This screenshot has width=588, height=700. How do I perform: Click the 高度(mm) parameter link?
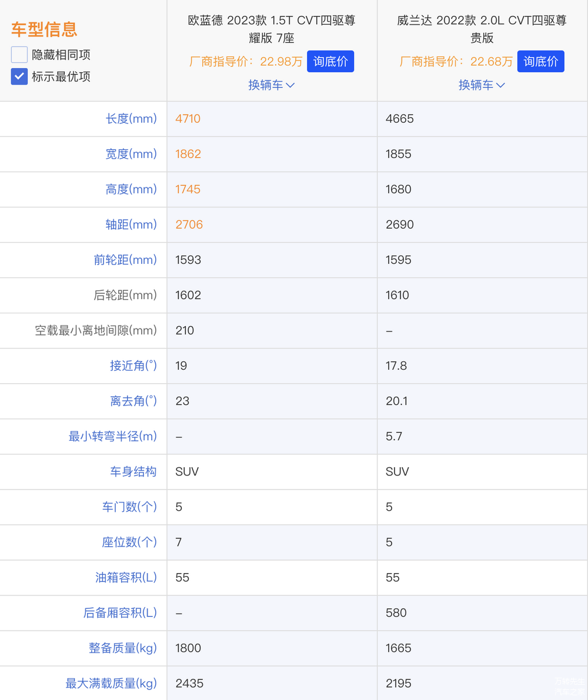(x=131, y=189)
